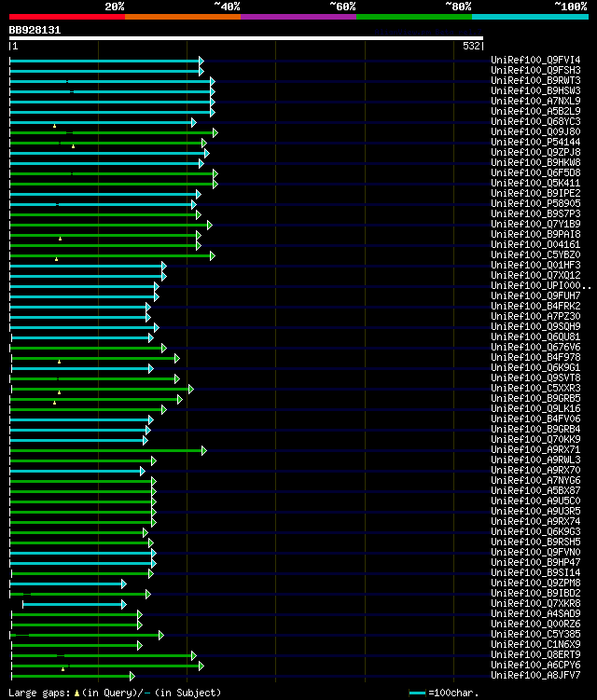
Task: Click the cyan =100char. scale bar
Action: point(417,693)
